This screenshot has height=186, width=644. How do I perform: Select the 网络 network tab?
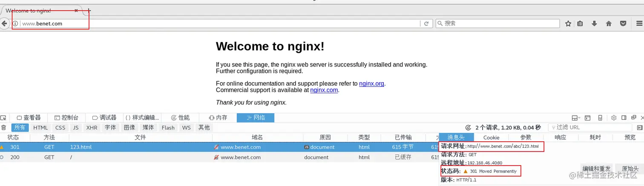pos(256,118)
